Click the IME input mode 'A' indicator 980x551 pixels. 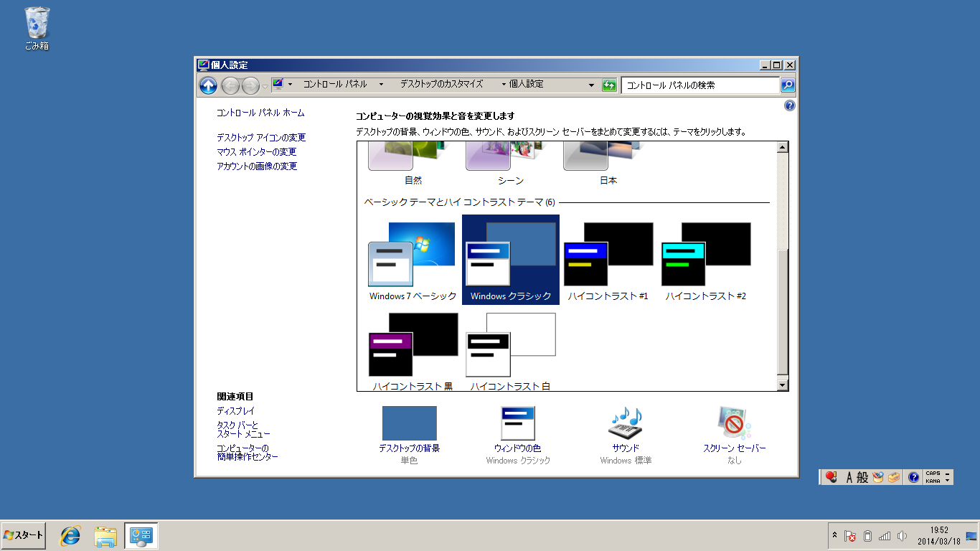coord(849,477)
